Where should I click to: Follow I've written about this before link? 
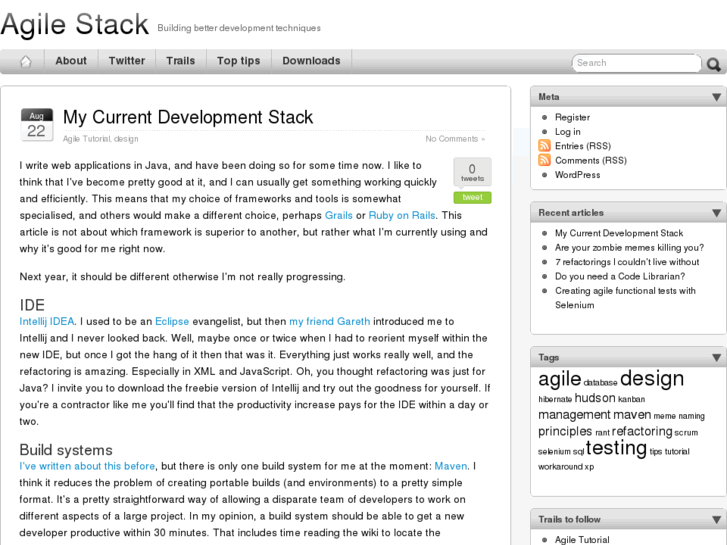tap(87, 466)
